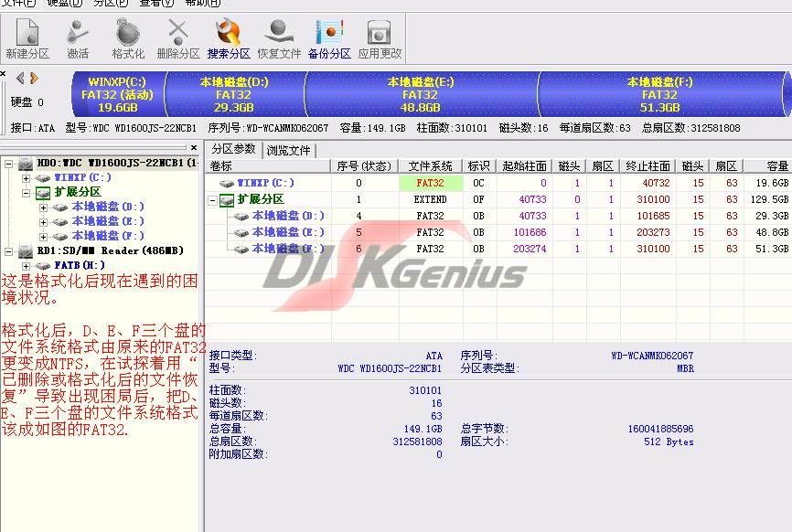Click the 序号(状态) column header
Screen dimensions: 792x532
[364, 166]
